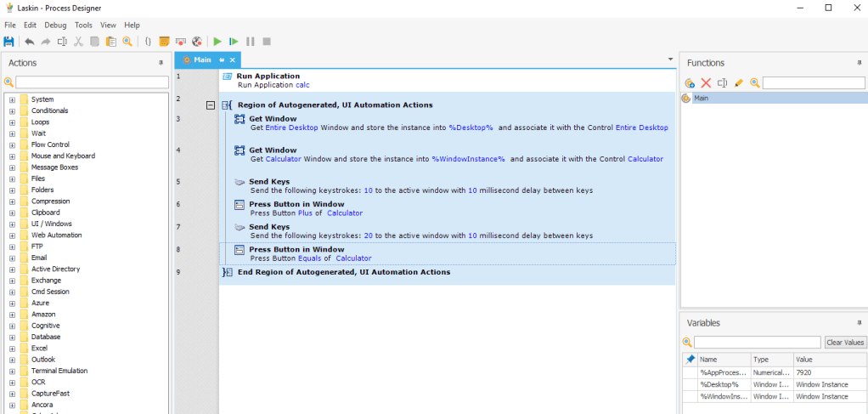Click the web recorder globe icon
Image resolution: width=868 pixels, height=414 pixels.
click(196, 41)
